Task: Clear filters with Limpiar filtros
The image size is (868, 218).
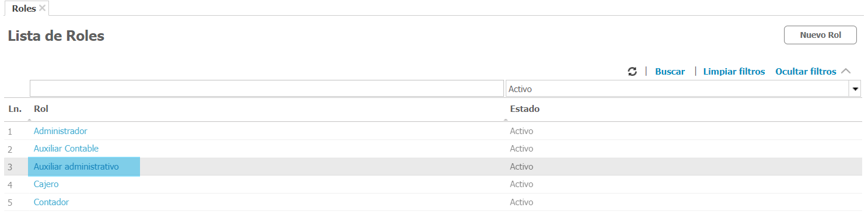Action: (734, 71)
